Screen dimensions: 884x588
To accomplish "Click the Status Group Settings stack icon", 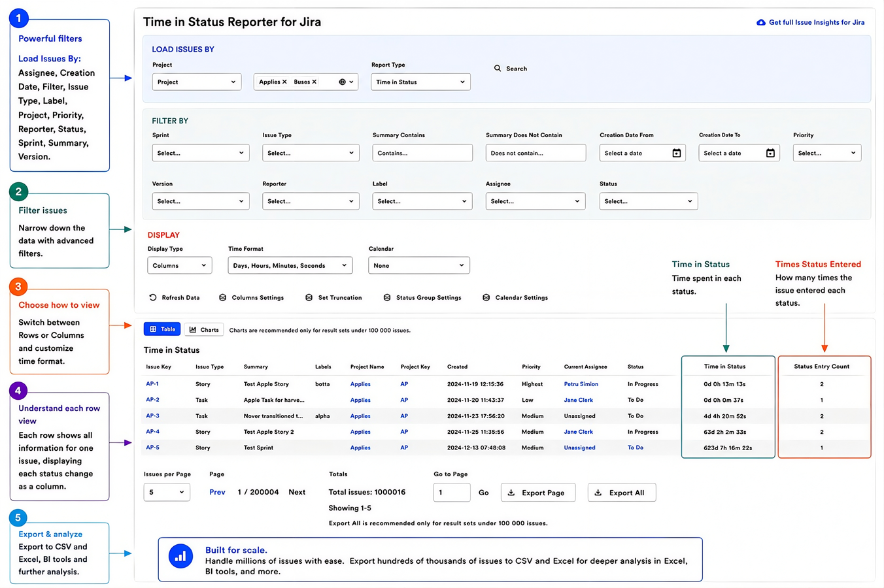I will click(387, 297).
